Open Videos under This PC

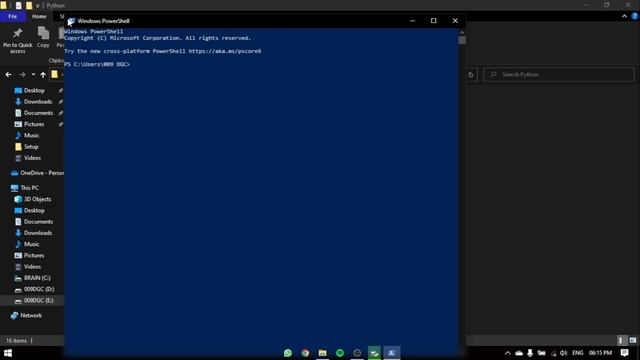pyautogui.click(x=32, y=267)
